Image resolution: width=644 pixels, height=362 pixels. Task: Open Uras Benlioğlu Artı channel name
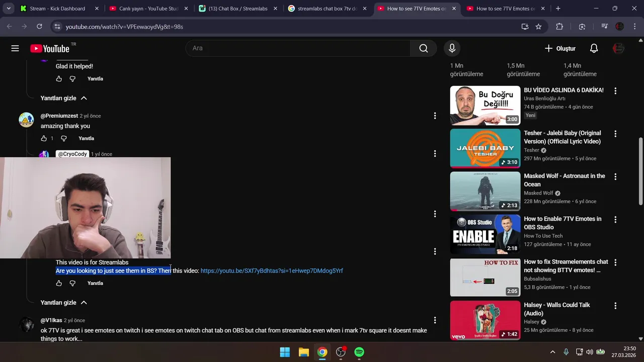click(x=545, y=99)
